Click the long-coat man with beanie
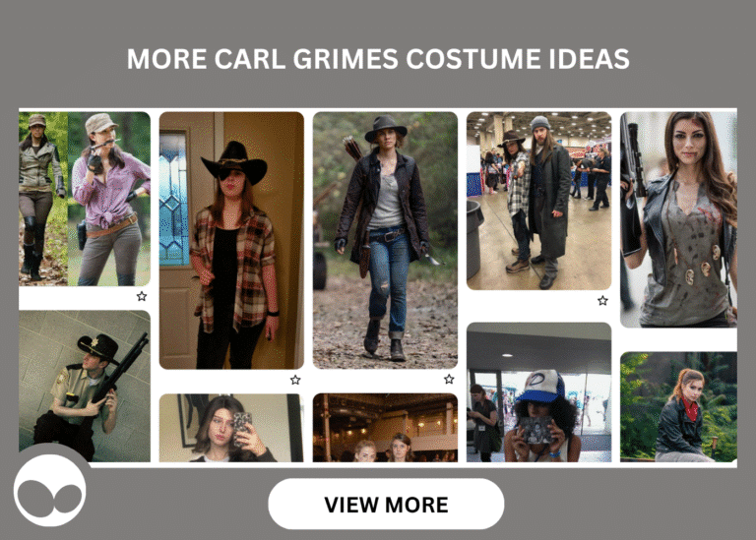This screenshot has height=540, width=756. [x=548, y=200]
